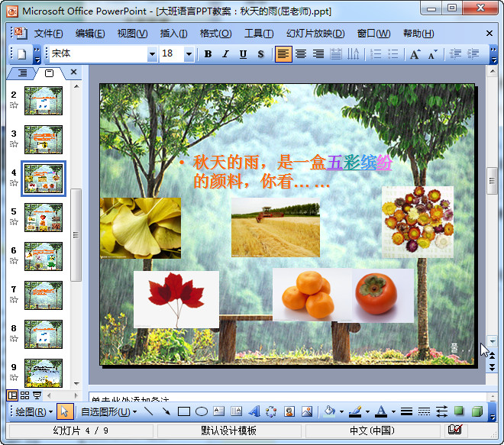
Task: Select the Line drawing tool
Action: [148, 411]
